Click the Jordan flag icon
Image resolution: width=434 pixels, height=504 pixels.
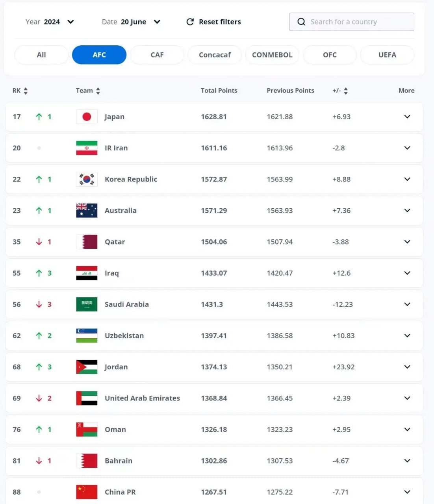(x=87, y=367)
